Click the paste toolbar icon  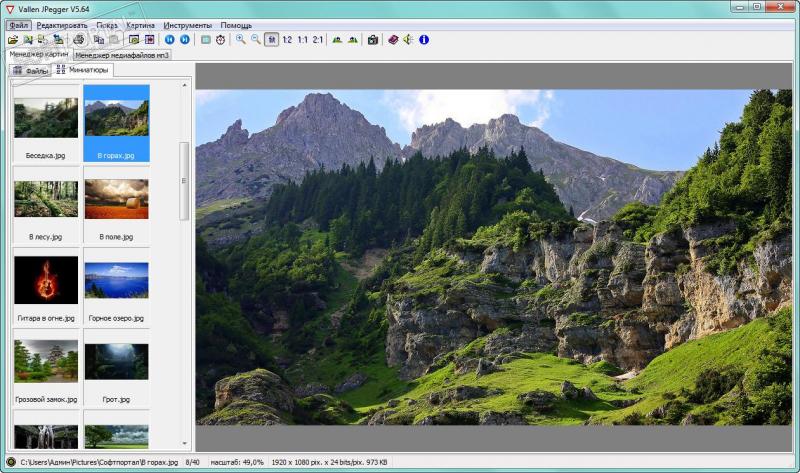(x=114, y=40)
